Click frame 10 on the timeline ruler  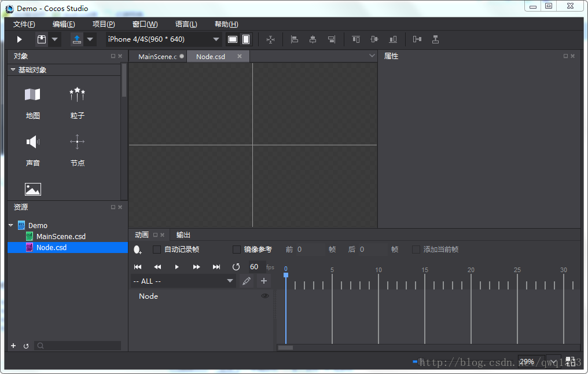378,270
